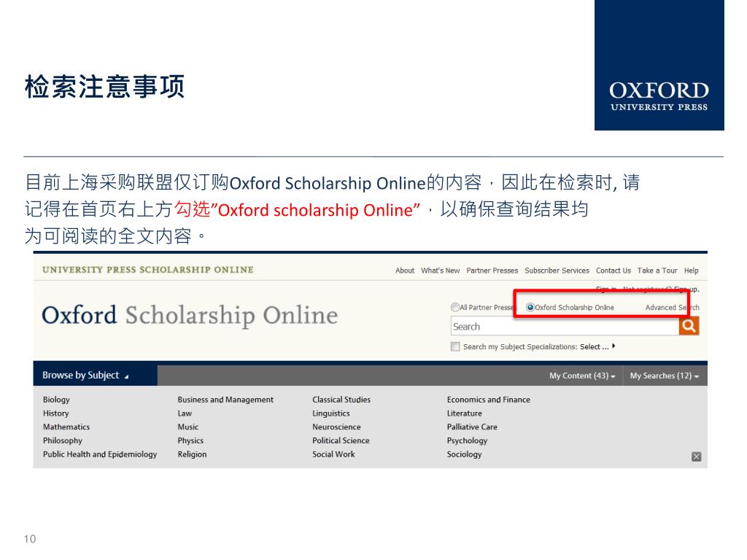Browse the Business and Management subject
Viewport: 747px width, 560px height.
pos(225,400)
